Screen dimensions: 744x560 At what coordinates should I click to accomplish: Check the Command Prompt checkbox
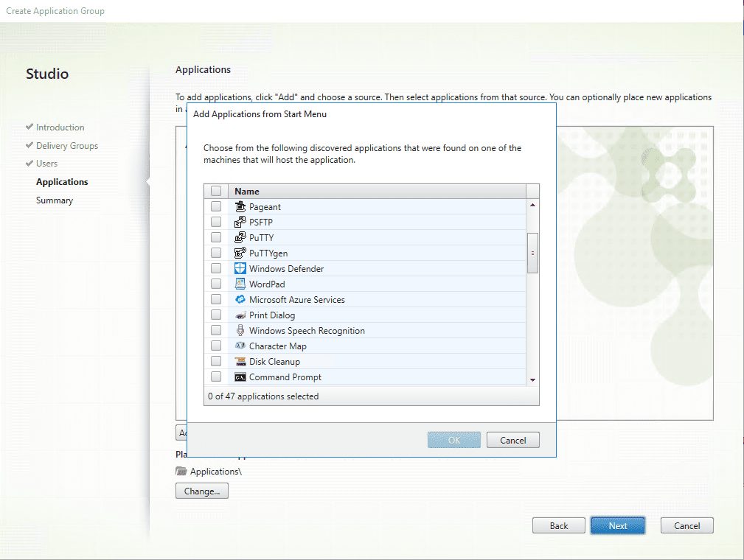click(x=216, y=377)
